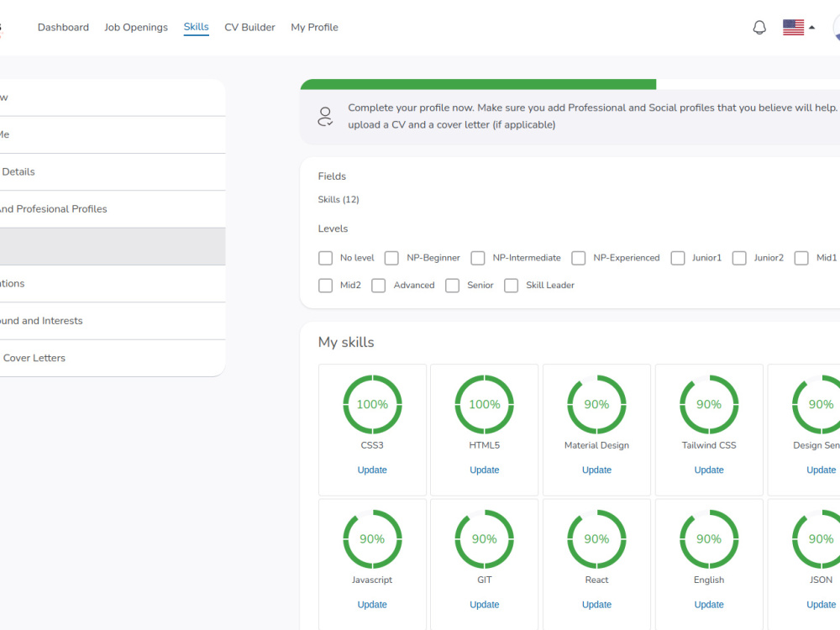Check the No level checkbox
The height and width of the screenshot is (630, 840).
[x=325, y=258]
